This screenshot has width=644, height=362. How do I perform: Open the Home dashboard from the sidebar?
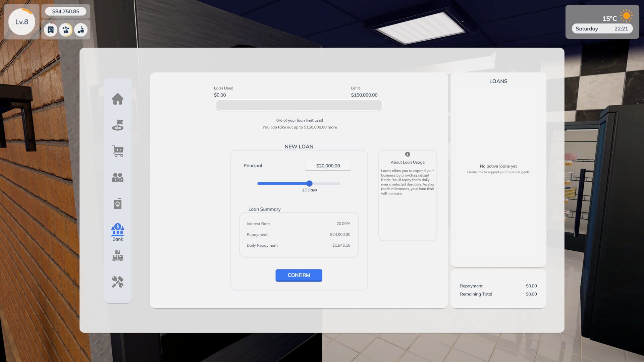117,99
